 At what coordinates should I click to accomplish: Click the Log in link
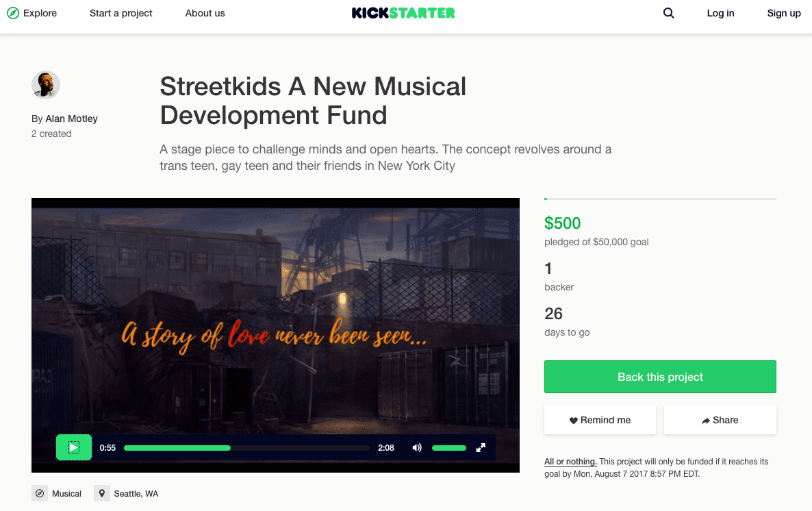[x=720, y=13]
